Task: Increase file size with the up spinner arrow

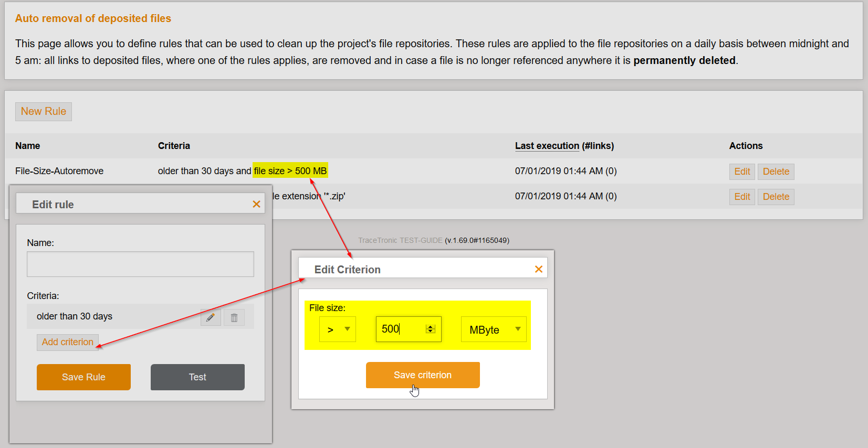Action: tap(431, 326)
